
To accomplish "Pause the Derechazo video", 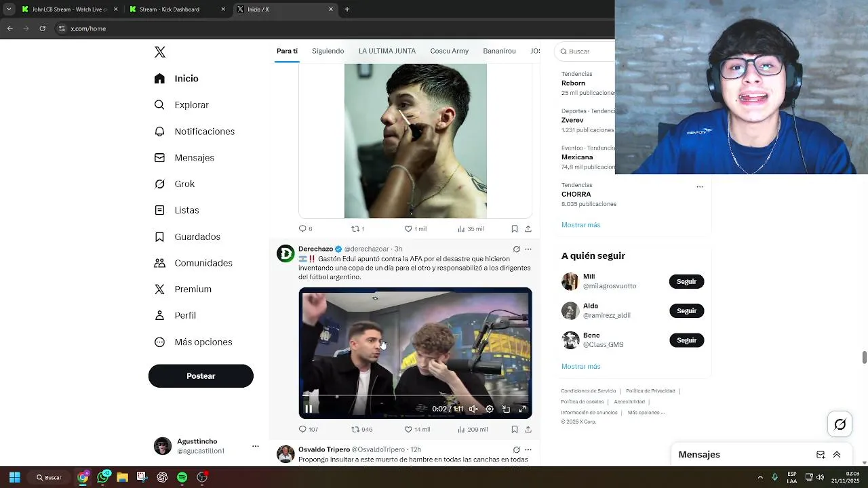I will point(309,409).
